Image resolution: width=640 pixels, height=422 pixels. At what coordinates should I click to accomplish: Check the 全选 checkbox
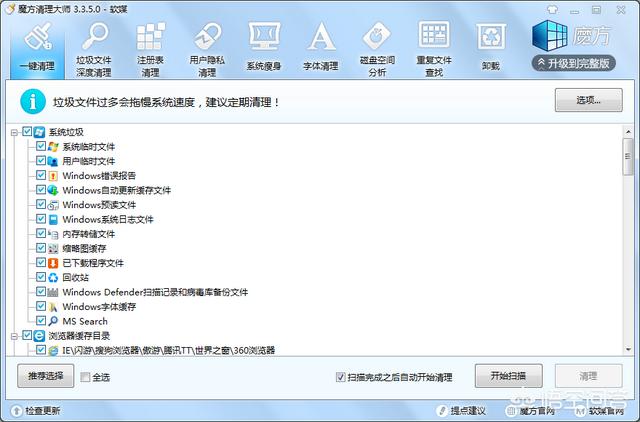point(85,377)
